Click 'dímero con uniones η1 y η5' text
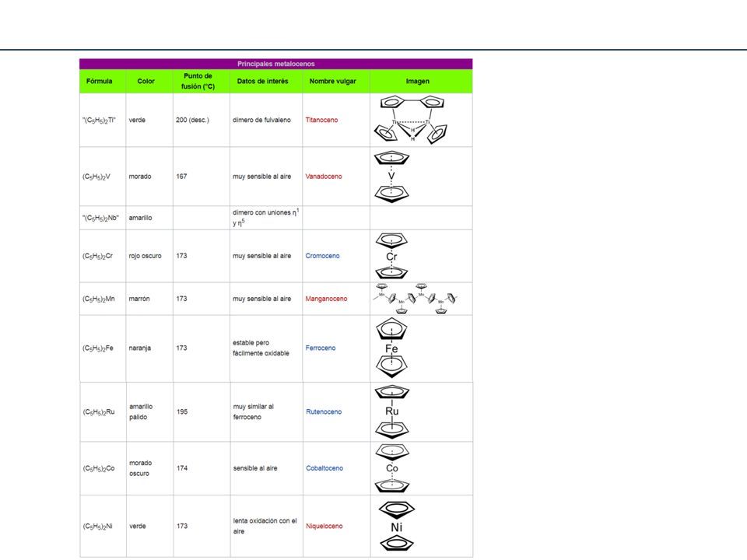 266,218
